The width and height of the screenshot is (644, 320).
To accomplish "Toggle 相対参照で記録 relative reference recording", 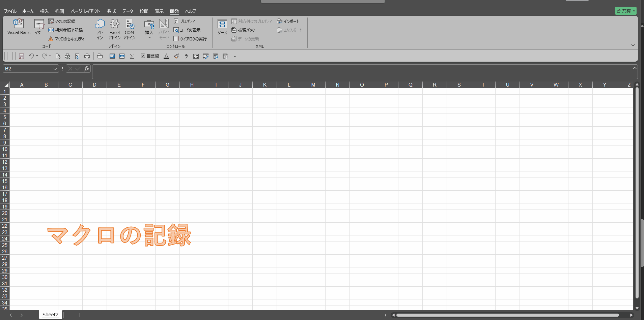I will coord(65,30).
